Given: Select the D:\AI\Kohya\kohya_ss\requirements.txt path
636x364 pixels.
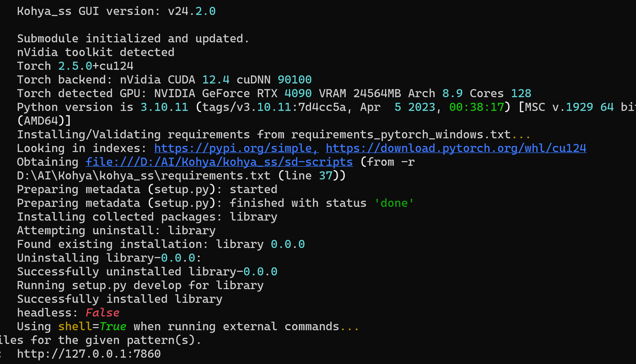Looking at the screenshot, I should point(143,175).
